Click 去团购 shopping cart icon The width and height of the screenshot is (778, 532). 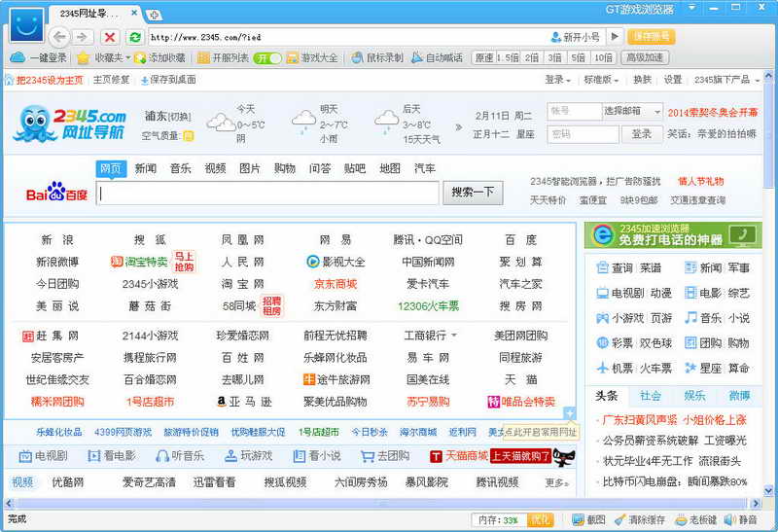coord(368,456)
